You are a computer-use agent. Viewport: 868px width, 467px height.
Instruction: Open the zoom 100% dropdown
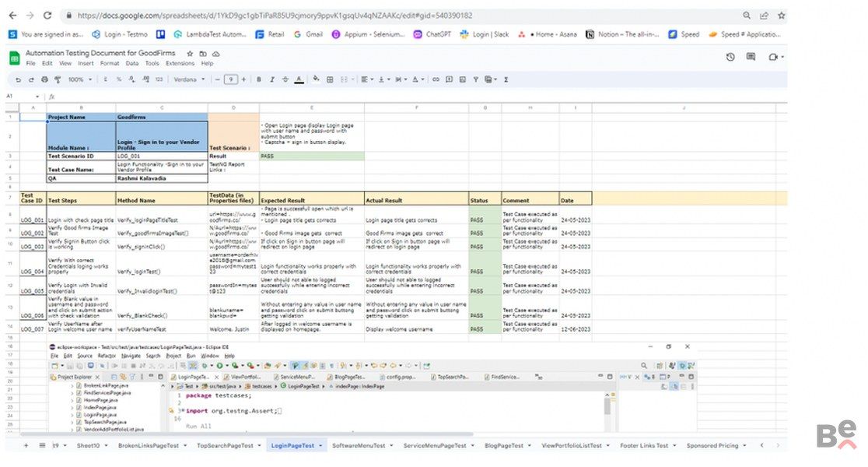point(79,79)
